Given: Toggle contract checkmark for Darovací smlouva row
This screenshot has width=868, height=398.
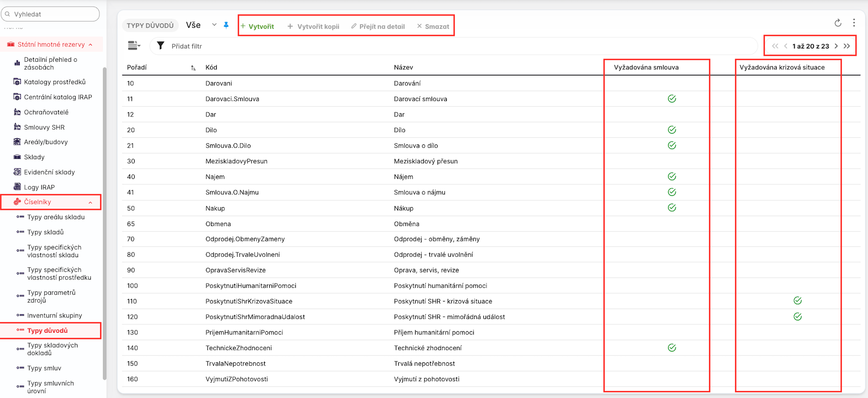Looking at the screenshot, I should click(672, 99).
